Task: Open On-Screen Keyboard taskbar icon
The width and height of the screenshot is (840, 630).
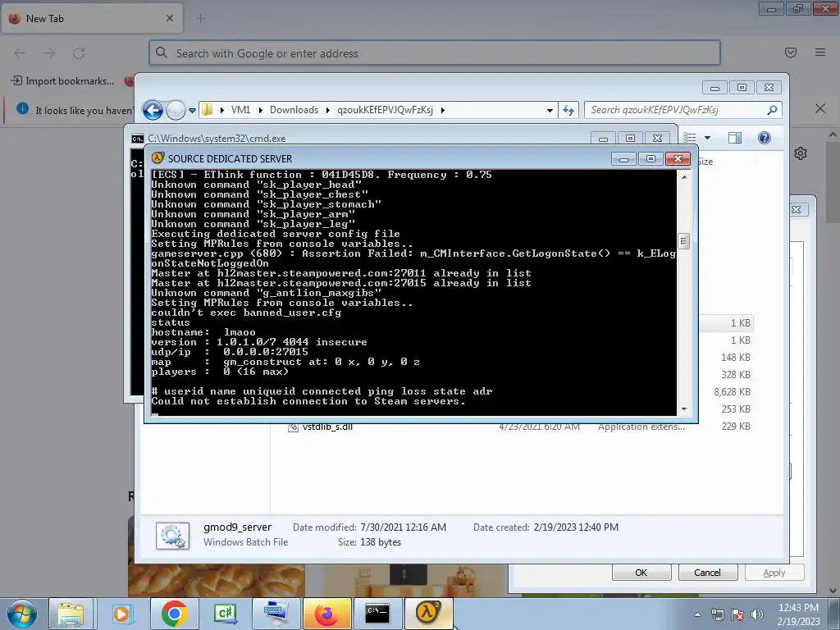Action: point(276,614)
